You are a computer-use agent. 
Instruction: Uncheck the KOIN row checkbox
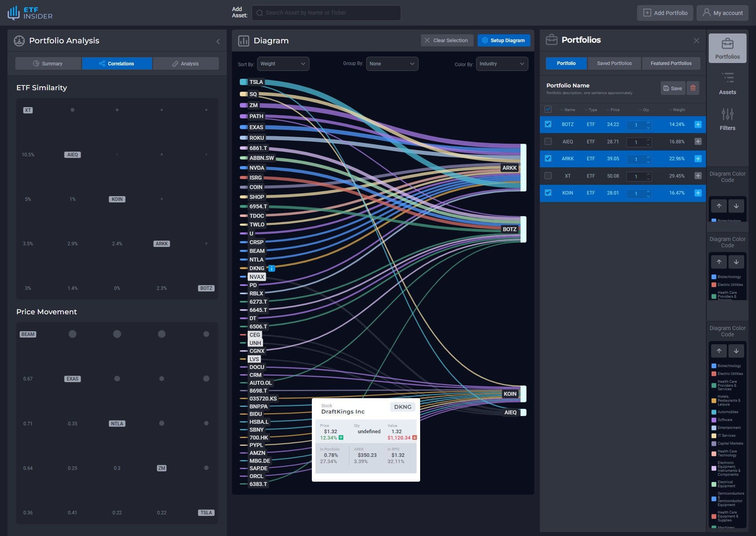click(x=548, y=193)
